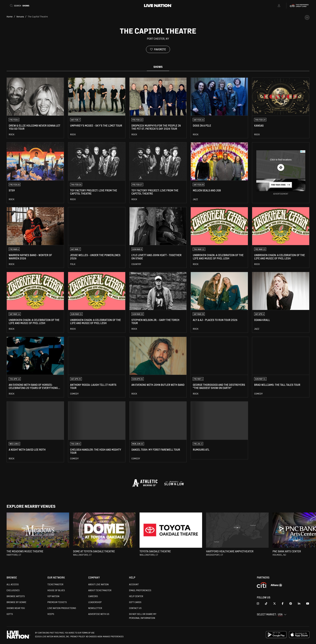Image resolution: width=316 pixels, height=644 pixels.
Task: Expand the Select Market USA dropdown
Action: coord(272,615)
